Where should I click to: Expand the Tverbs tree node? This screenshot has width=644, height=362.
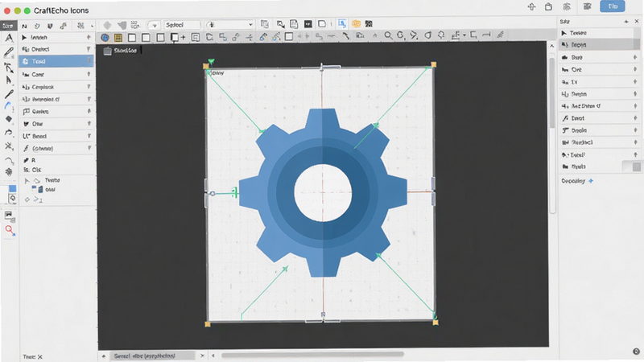pos(27,180)
